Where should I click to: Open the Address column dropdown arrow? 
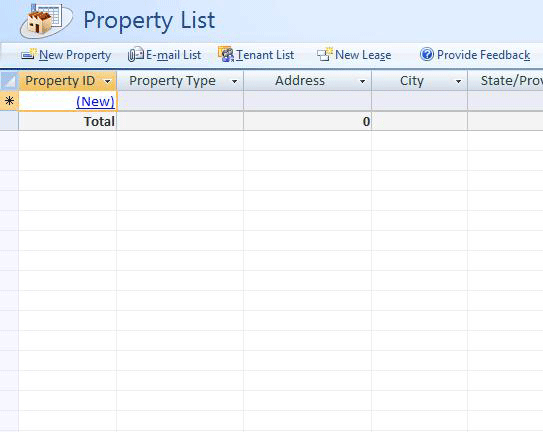pyautogui.click(x=362, y=81)
